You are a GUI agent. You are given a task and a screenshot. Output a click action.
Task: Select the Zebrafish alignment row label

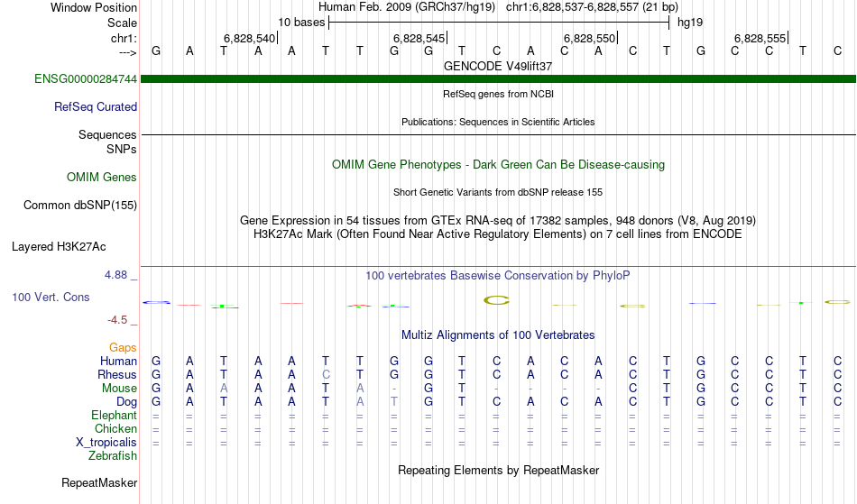113,456
